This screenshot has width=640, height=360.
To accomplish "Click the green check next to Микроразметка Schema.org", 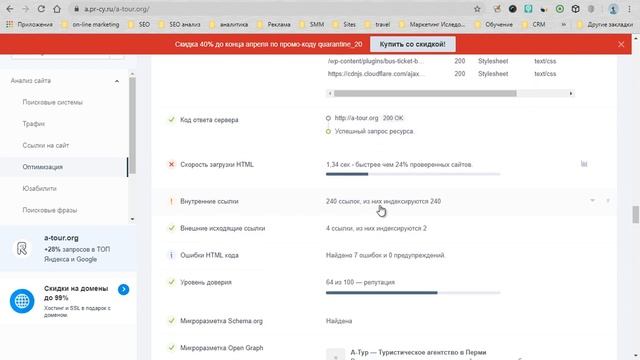I will (171, 321).
